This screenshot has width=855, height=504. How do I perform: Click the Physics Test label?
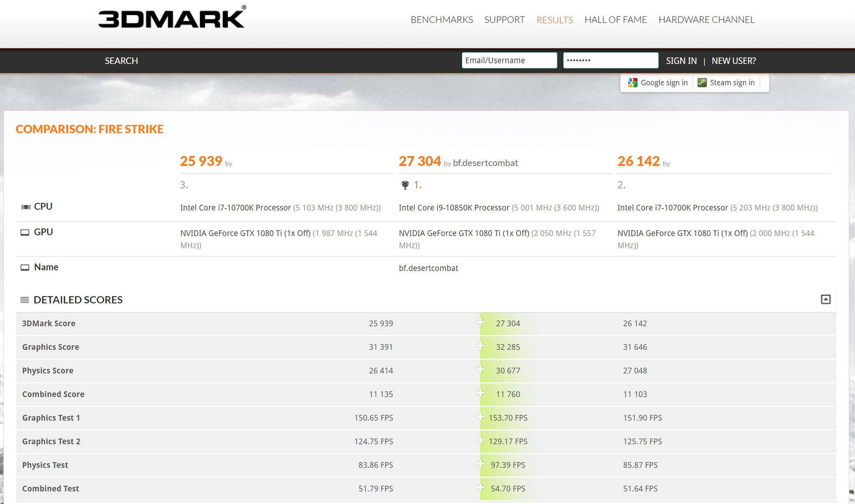(45, 465)
